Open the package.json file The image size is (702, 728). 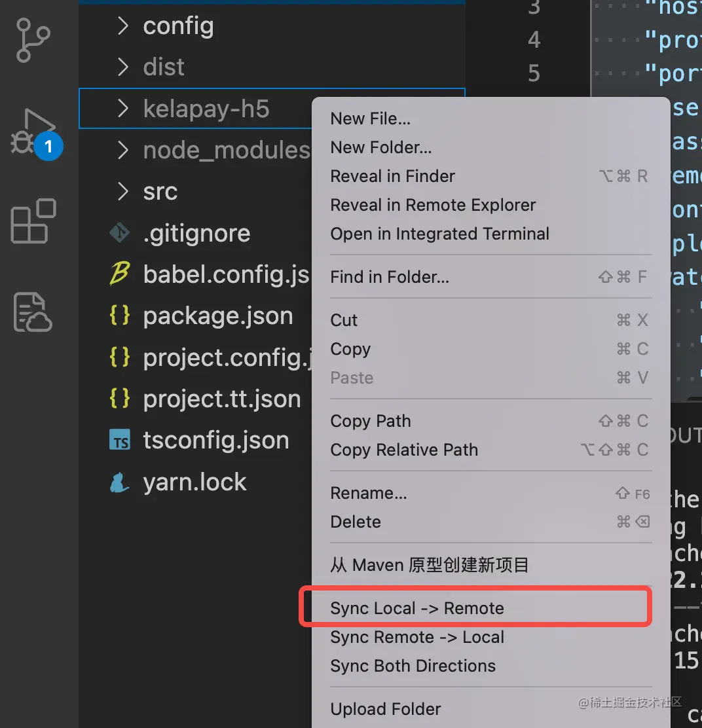218,316
